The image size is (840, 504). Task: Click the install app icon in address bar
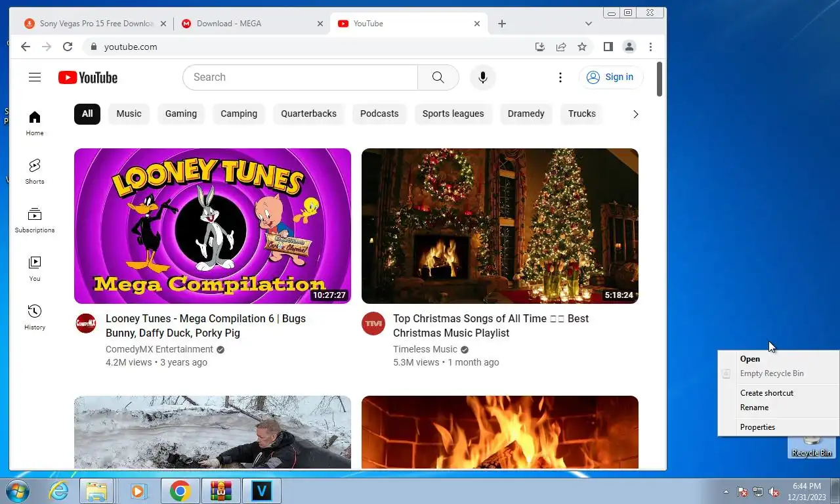pyautogui.click(x=540, y=47)
